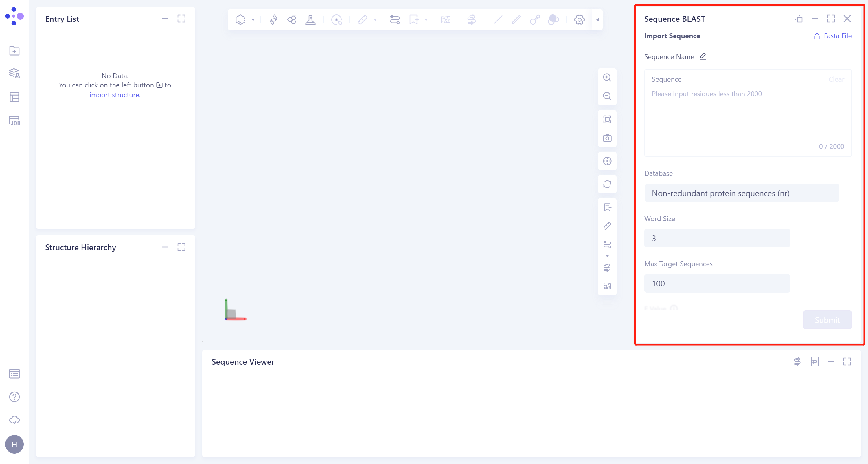Open the settings gear in top toolbar
This screenshot has width=868, height=464.
coord(579,20)
